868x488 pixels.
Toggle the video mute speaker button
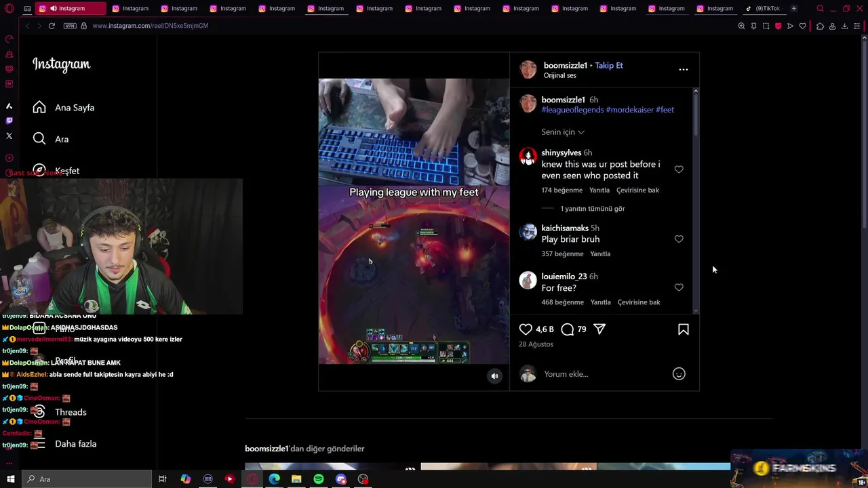[495, 376]
